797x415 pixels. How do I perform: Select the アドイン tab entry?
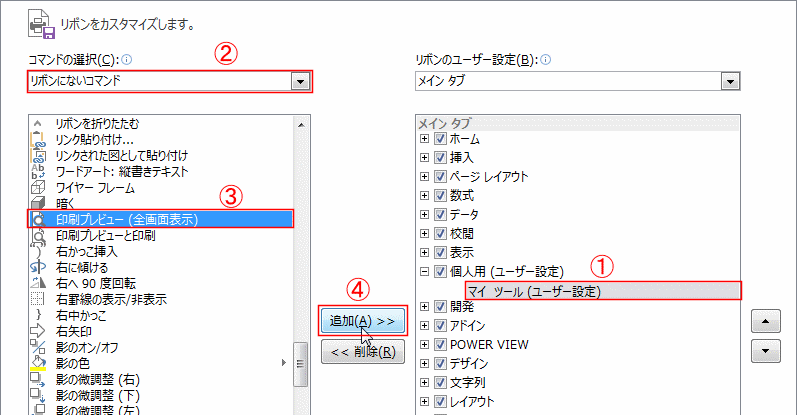[468, 325]
